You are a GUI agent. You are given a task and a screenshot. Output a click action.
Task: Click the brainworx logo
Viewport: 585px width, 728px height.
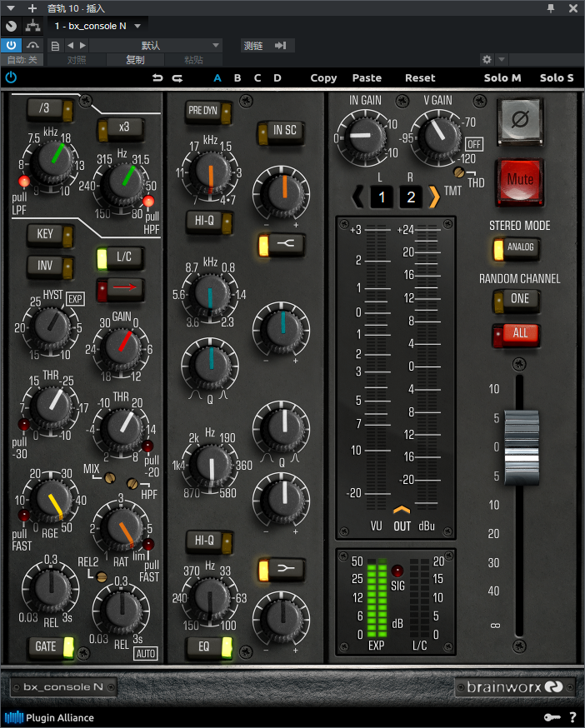tap(515, 686)
